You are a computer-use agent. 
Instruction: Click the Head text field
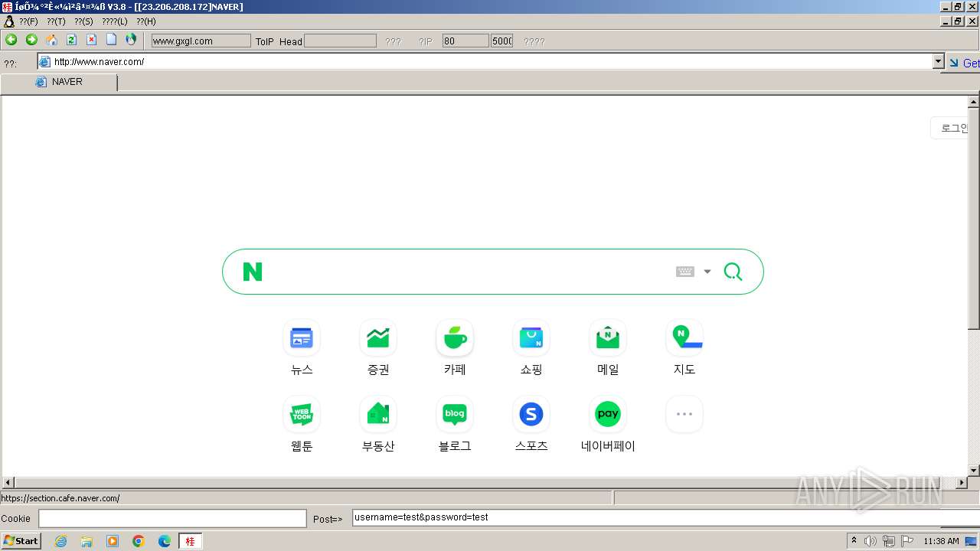340,41
